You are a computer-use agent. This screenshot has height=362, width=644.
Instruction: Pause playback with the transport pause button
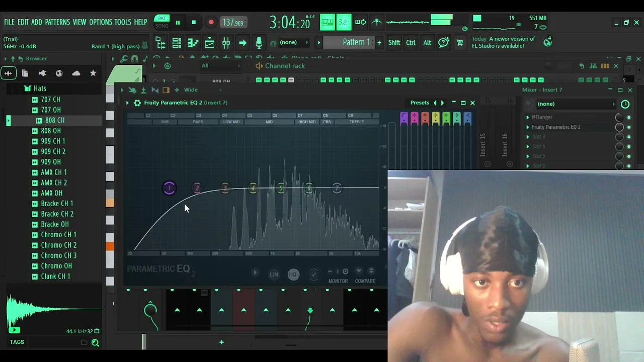click(178, 22)
